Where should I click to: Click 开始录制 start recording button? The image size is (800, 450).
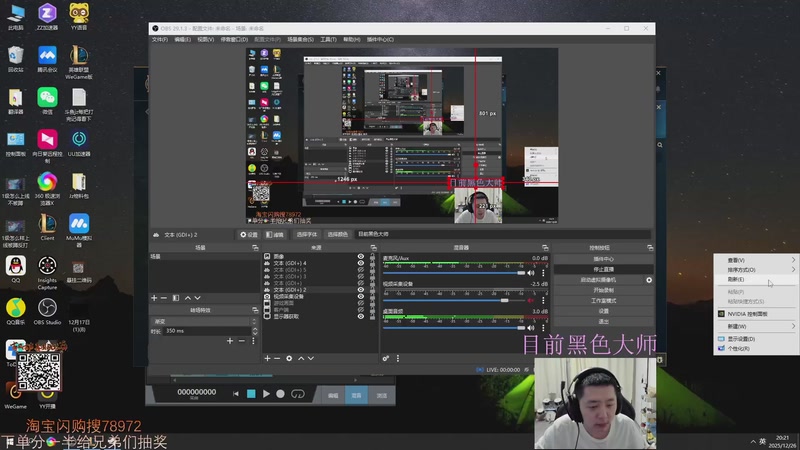[x=604, y=290]
